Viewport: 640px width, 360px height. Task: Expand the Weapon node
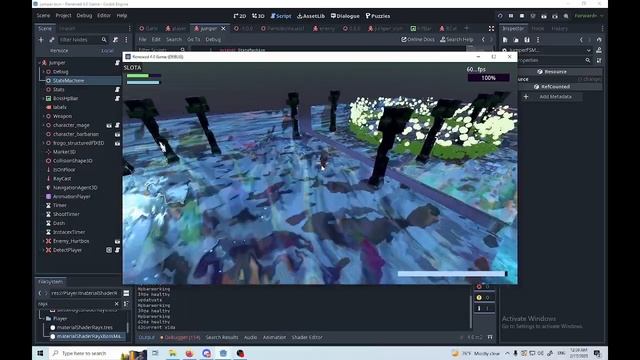pos(44,116)
